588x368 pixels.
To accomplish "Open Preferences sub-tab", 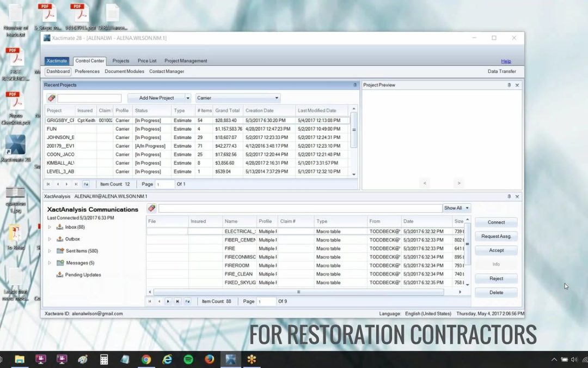I will [87, 71].
